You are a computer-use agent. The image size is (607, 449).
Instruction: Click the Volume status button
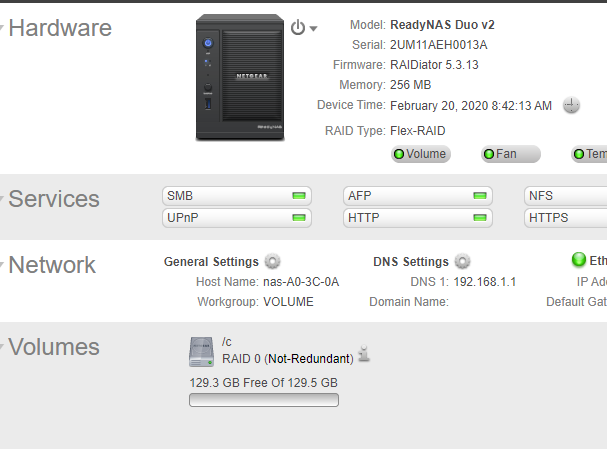420,154
